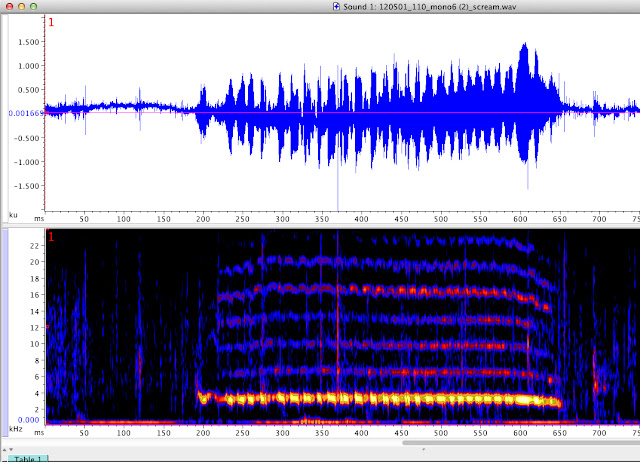Viewport: 640px width, 462px height.
Task: Click the red channel number 1 in waveform view
Action: pos(51,22)
